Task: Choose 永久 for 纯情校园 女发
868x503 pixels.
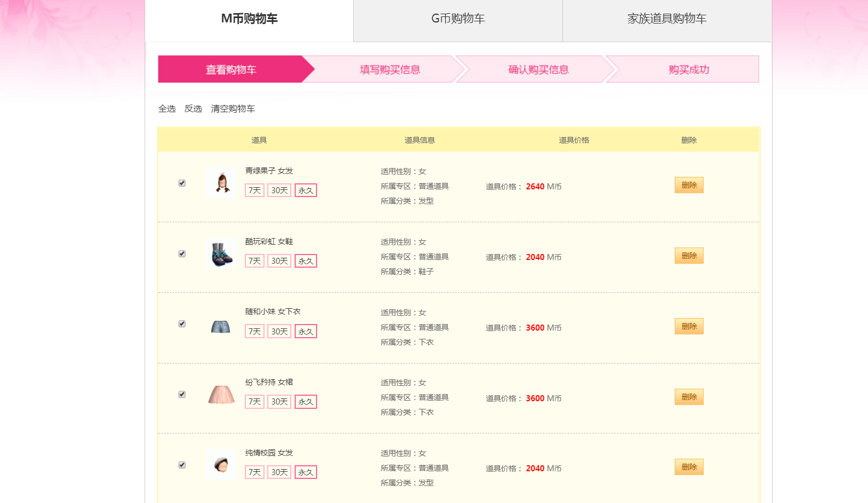Action: click(x=306, y=472)
